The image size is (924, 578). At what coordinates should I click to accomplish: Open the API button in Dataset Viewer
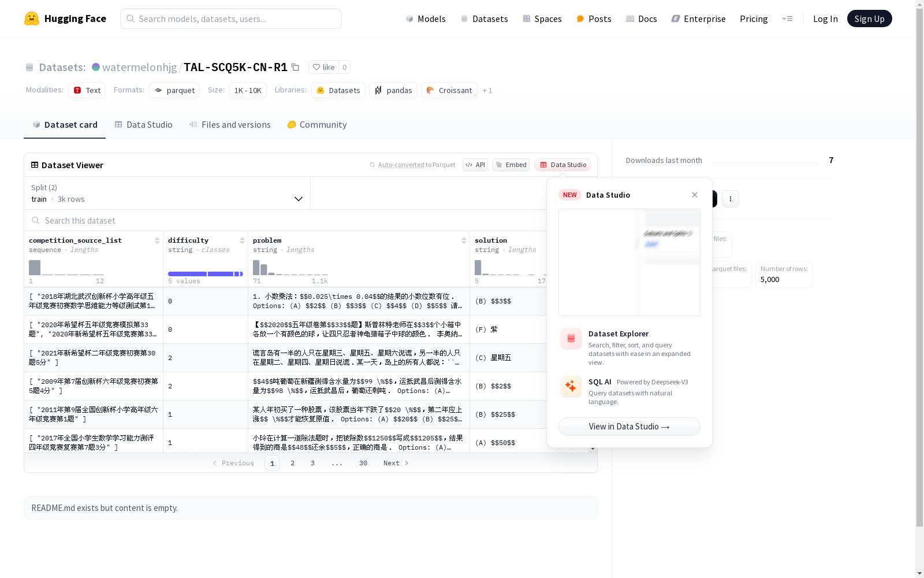[475, 165]
